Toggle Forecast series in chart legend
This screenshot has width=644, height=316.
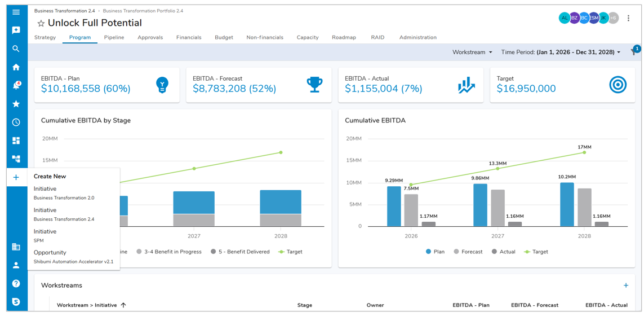click(467, 252)
